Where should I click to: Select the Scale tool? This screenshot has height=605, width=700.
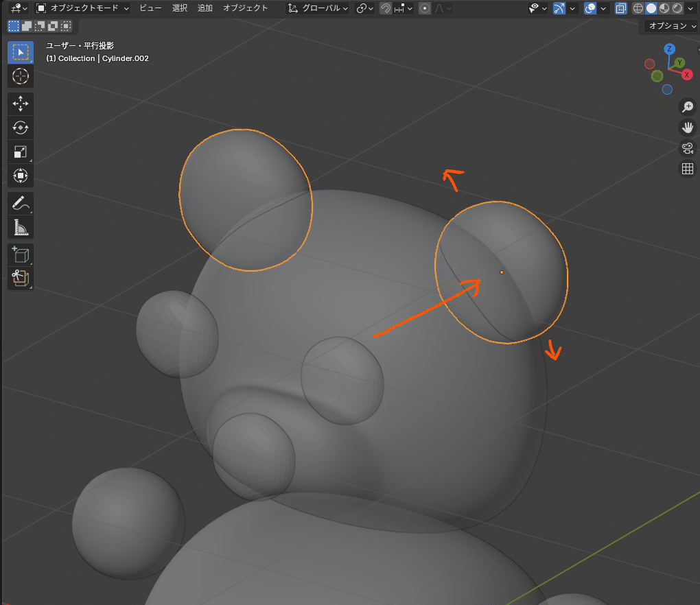(x=20, y=152)
